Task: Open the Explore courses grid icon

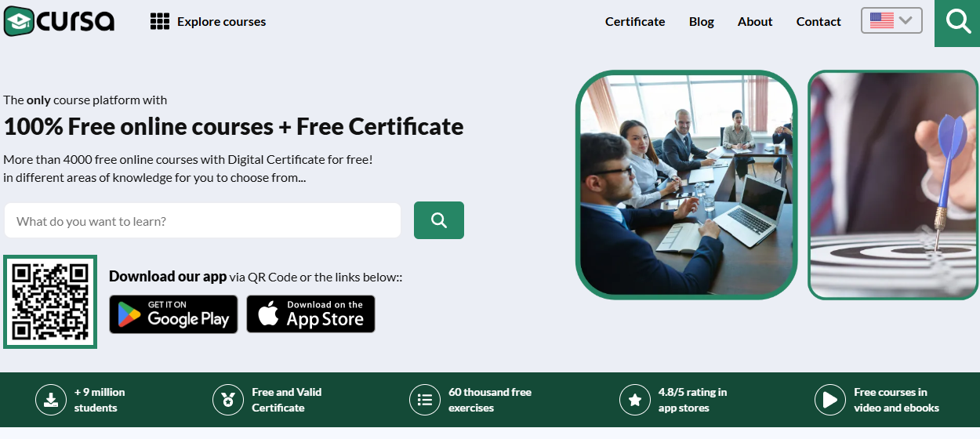Action: pos(160,21)
